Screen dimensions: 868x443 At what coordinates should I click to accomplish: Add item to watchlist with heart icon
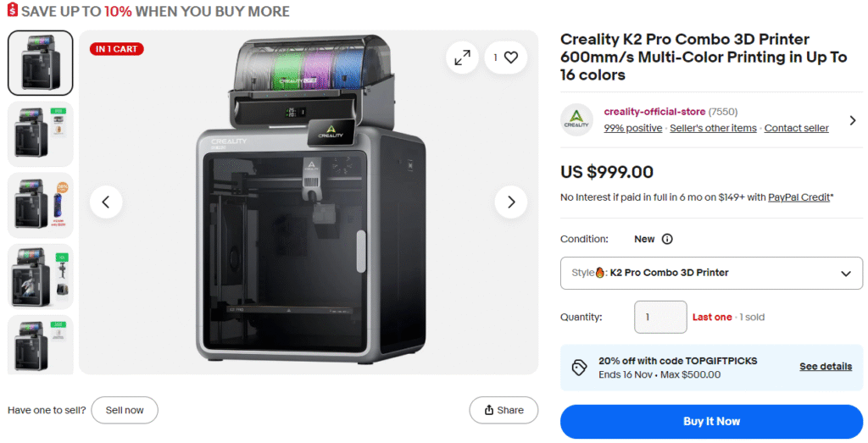pos(510,58)
